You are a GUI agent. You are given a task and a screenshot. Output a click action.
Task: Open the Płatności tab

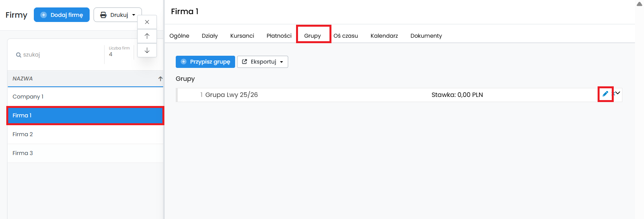(279, 36)
